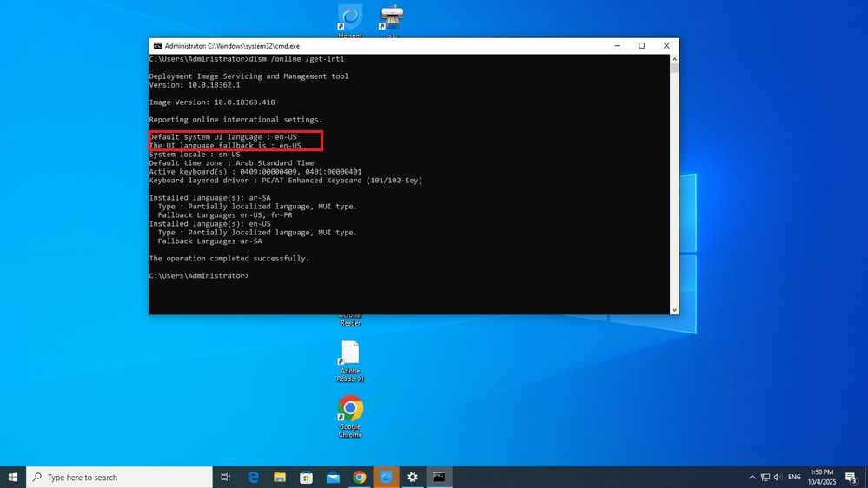Select Adobe Reader XI desktop shortcut
Viewport: 868px width, 488px height.
pos(350,361)
